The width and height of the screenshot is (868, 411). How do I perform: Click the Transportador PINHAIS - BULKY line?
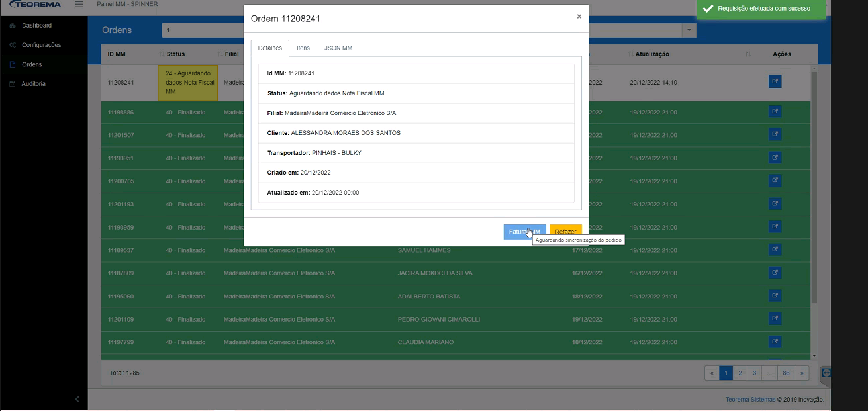[x=416, y=153]
